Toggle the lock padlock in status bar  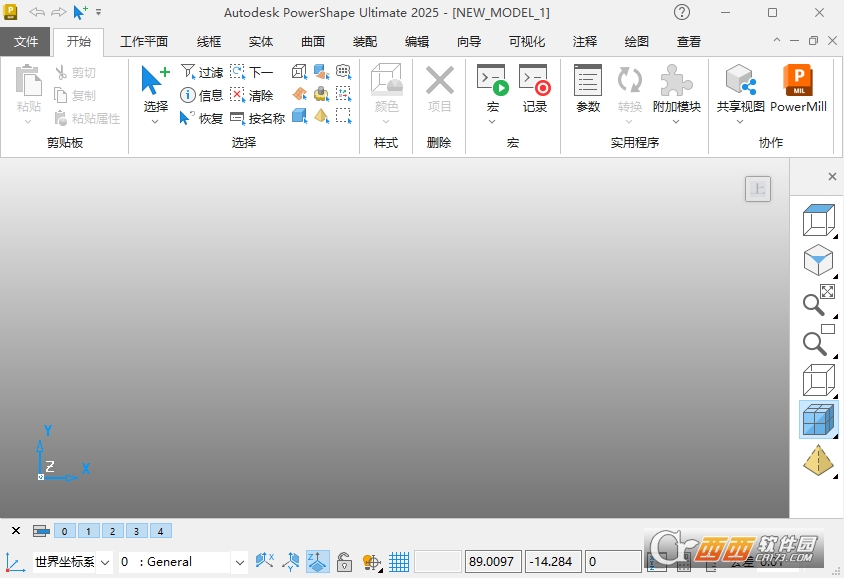coord(344,562)
